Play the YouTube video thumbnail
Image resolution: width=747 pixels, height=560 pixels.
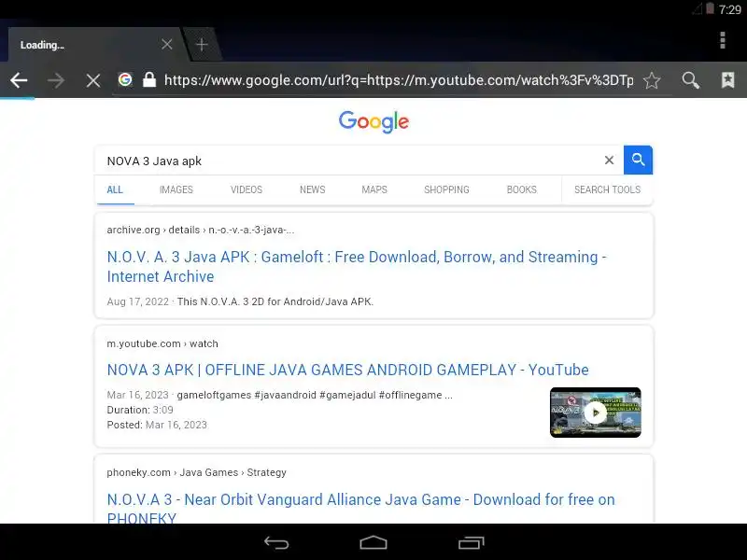[x=596, y=413]
